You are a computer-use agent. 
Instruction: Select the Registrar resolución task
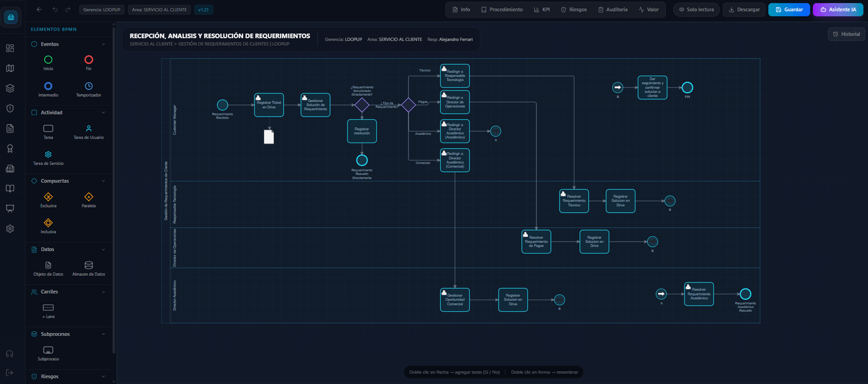[362, 131]
